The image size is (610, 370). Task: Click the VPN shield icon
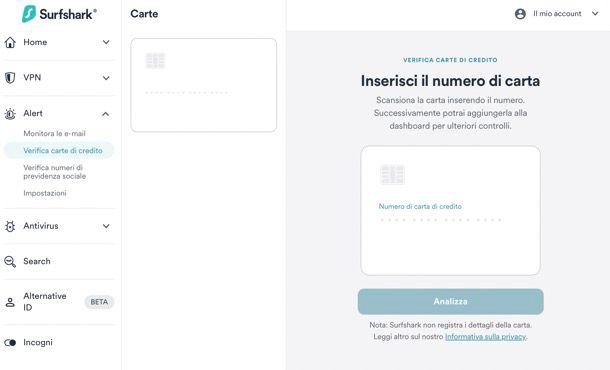(10, 78)
